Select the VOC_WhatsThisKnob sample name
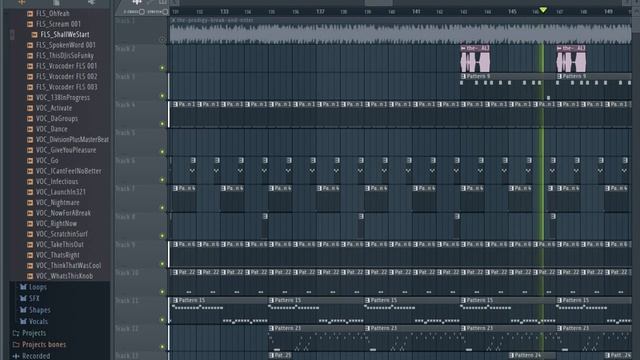Screen dimensions: 640x360 click(64, 276)
